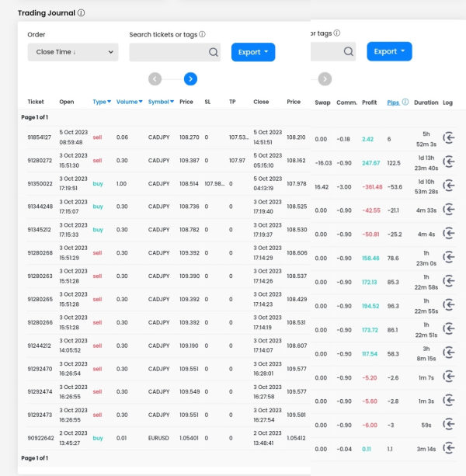Select ticket number 91280268
This screenshot has height=476, width=466.
[40, 252]
